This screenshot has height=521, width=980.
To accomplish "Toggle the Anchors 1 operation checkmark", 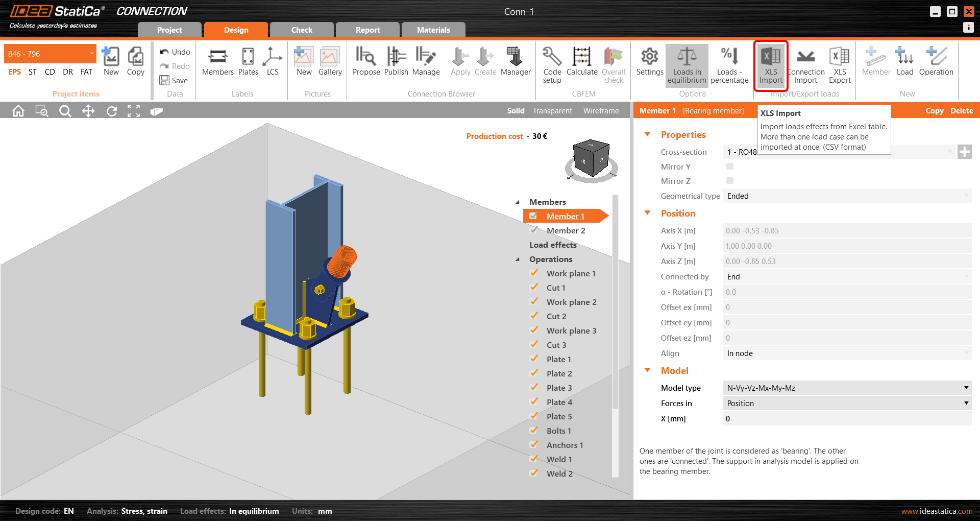I will click(x=534, y=444).
